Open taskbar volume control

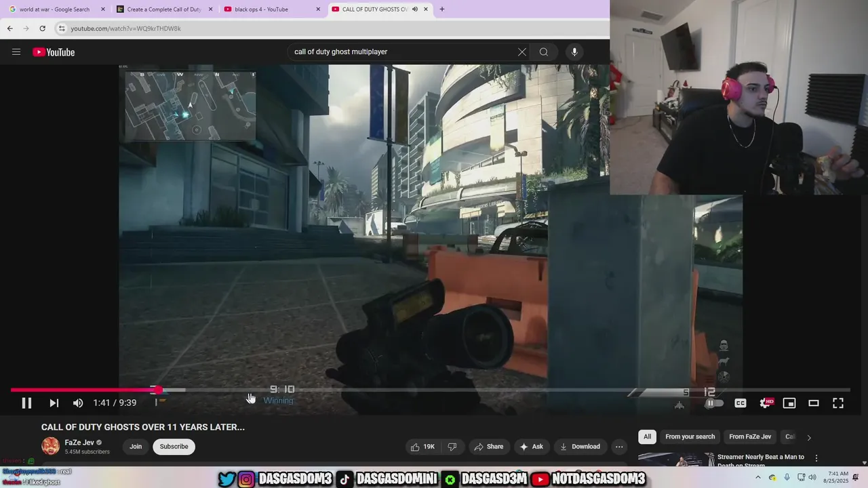point(812,477)
